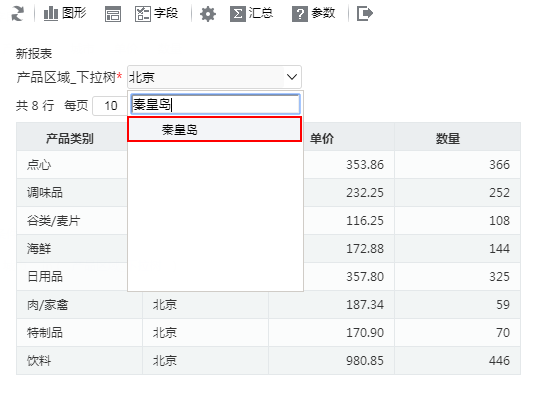
Task: Click the 北京 dropdown tree field
Action: [x=214, y=77]
